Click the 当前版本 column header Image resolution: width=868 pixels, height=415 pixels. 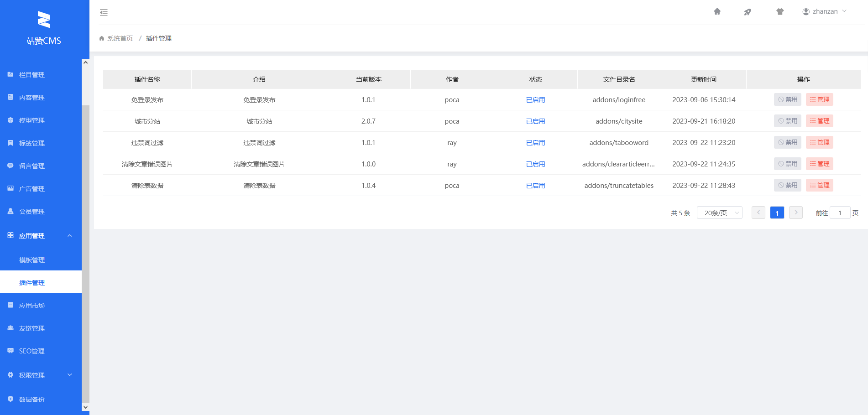tap(369, 79)
